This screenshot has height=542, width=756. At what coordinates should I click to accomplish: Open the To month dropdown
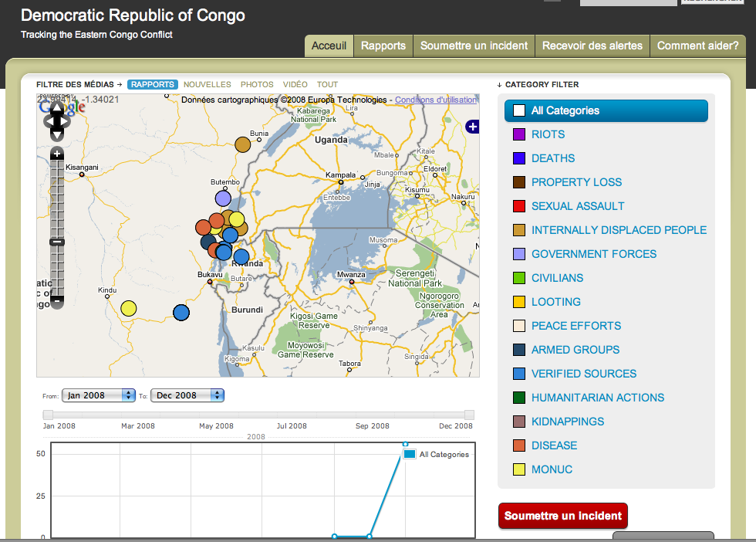[x=187, y=395]
